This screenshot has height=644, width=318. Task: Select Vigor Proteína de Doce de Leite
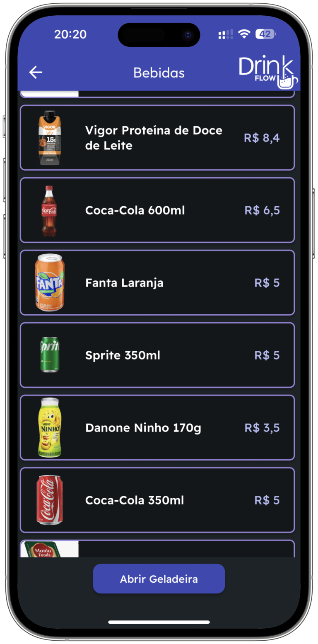[x=154, y=138]
